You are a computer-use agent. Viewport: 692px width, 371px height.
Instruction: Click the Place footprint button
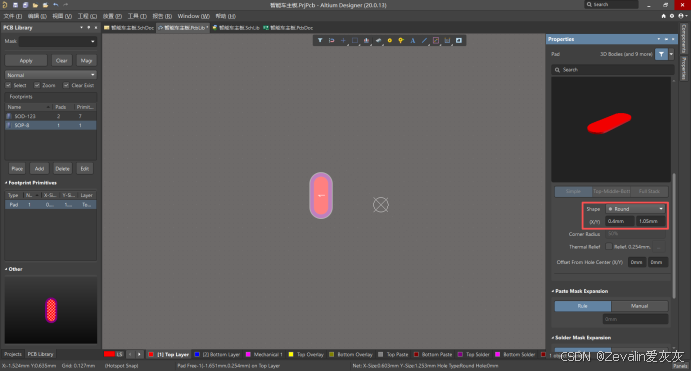click(x=17, y=169)
